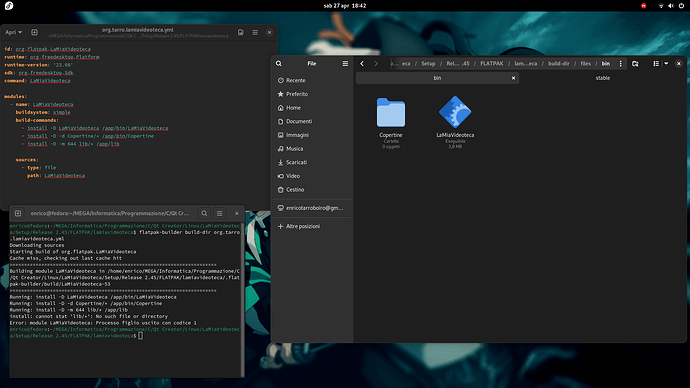The image size is (690, 388).
Task: Click current 'bin' path bar segment
Action: point(606,63)
